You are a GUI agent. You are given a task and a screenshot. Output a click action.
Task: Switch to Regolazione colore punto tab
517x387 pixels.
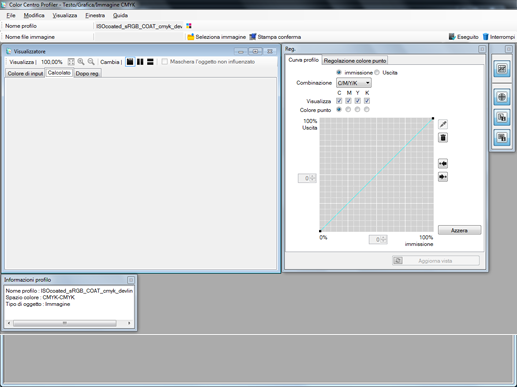point(355,61)
